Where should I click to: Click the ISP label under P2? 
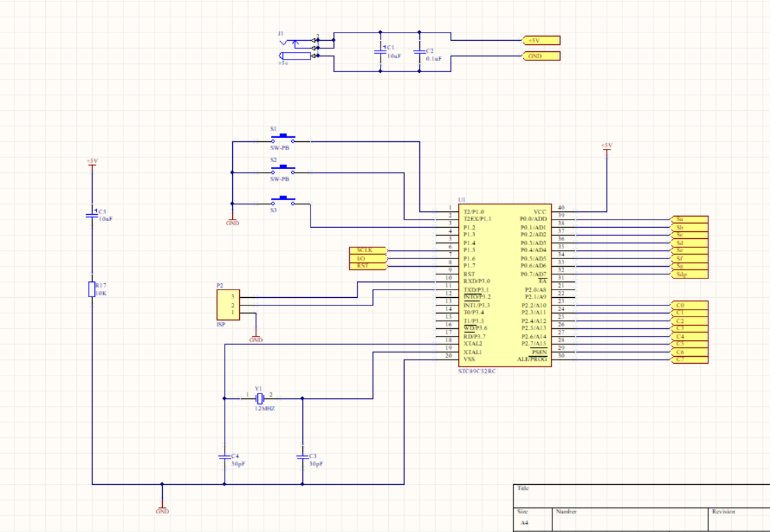click(x=221, y=324)
